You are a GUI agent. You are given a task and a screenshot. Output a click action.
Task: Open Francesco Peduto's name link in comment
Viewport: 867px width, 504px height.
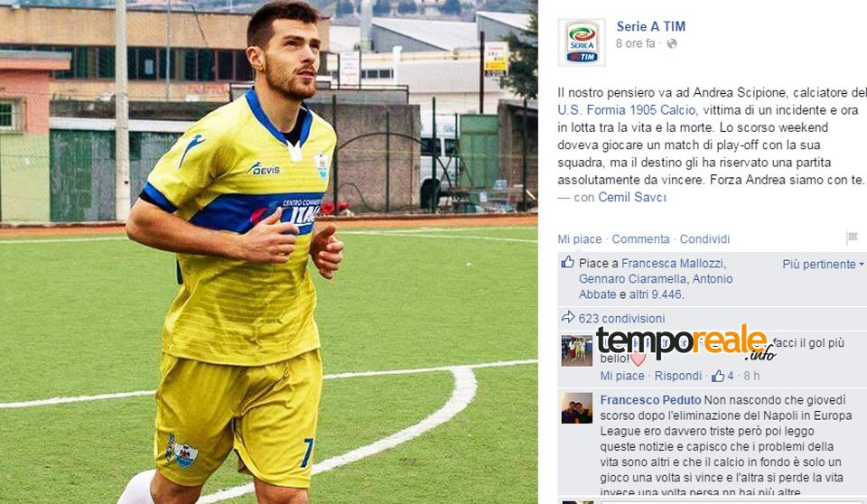tap(650, 400)
